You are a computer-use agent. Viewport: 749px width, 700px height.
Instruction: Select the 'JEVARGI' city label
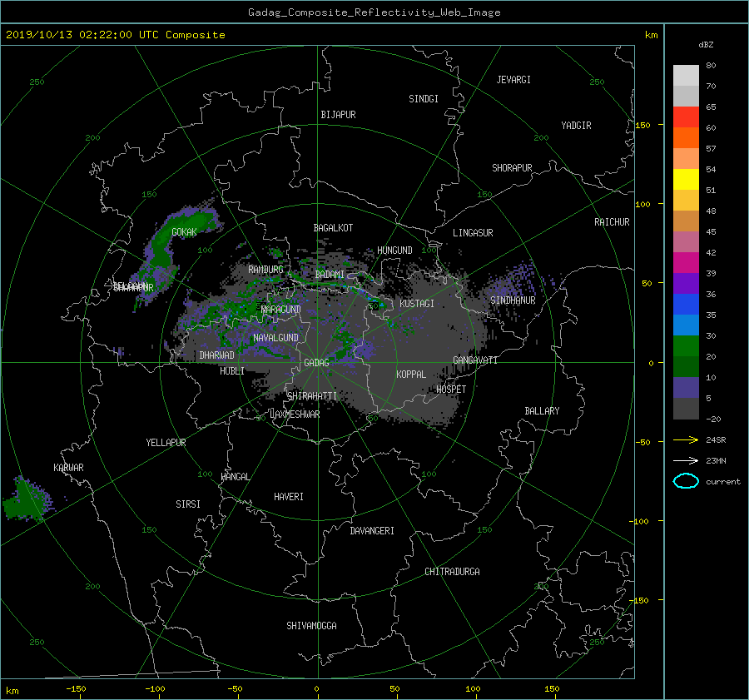click(513, 80)
